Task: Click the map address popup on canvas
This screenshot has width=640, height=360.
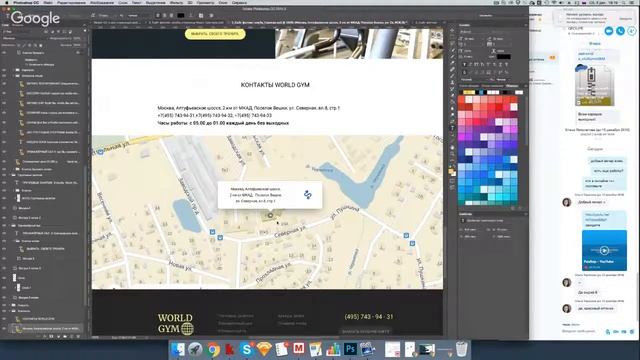Action: click(x=269, y=195)
